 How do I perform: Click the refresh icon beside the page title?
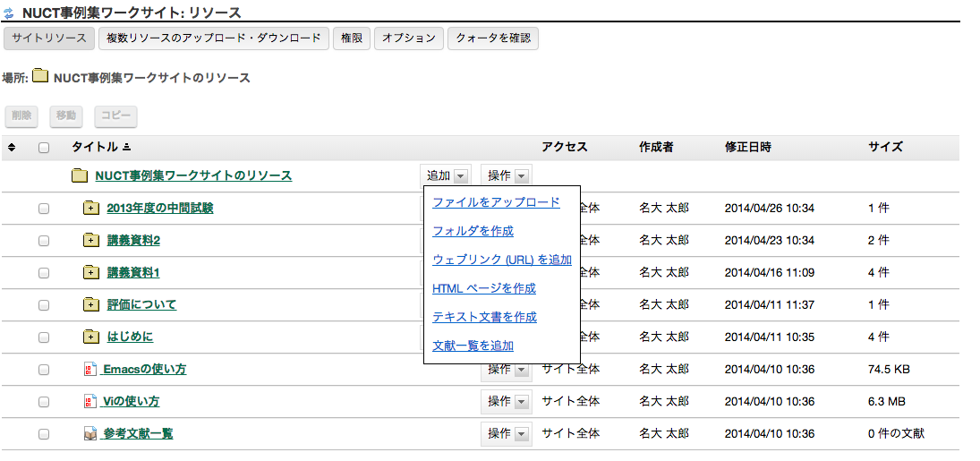pyautogui.click(x=10, y=13)
